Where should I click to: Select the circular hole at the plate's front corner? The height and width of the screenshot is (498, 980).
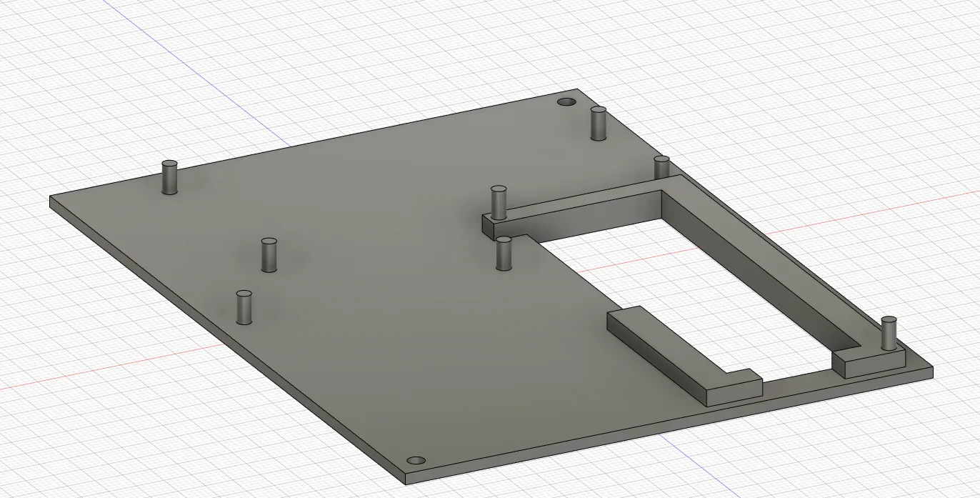point(416,461)
